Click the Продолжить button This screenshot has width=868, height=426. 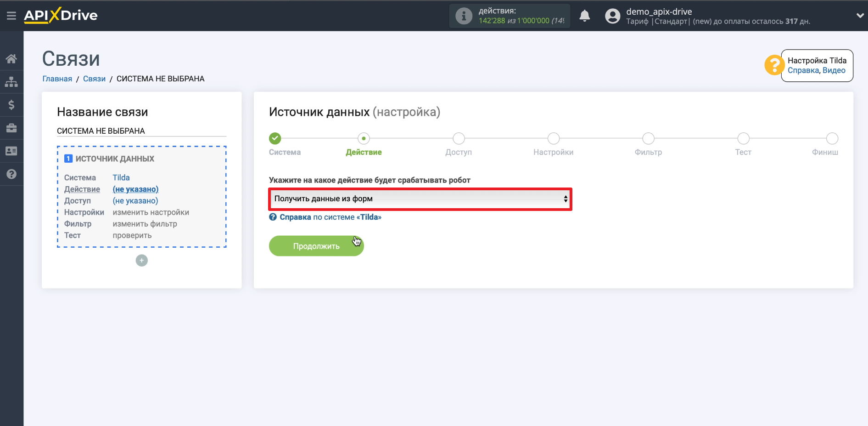pos(316,246)
